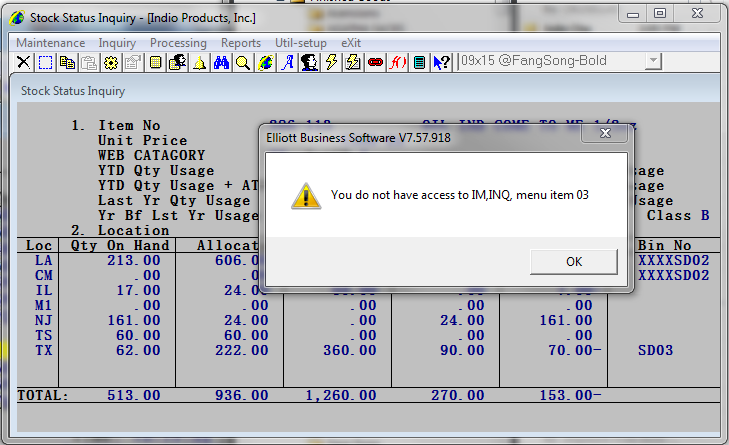Click the yellow bell icon
This screenshot has height=445, width=729.
click(x=199, y=62)
